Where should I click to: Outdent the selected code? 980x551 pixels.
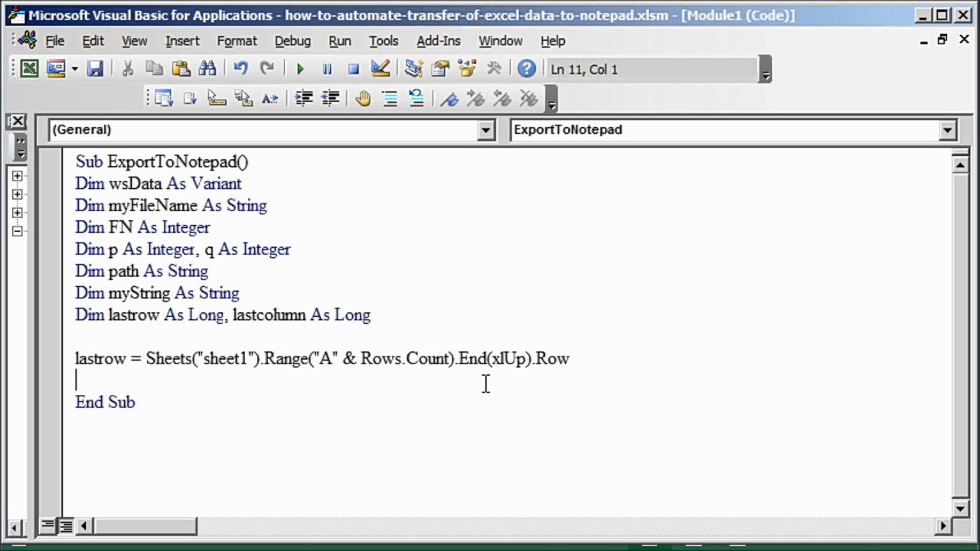[330, 98]
